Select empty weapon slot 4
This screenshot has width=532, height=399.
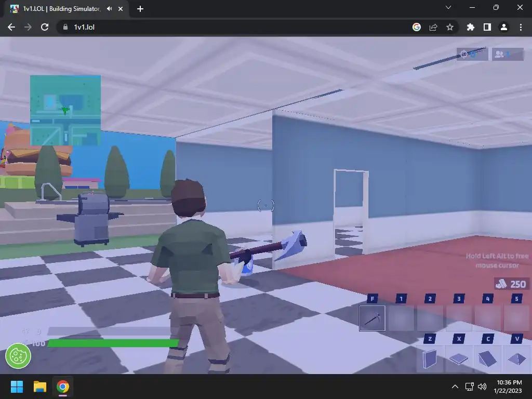tap(487, 318)
